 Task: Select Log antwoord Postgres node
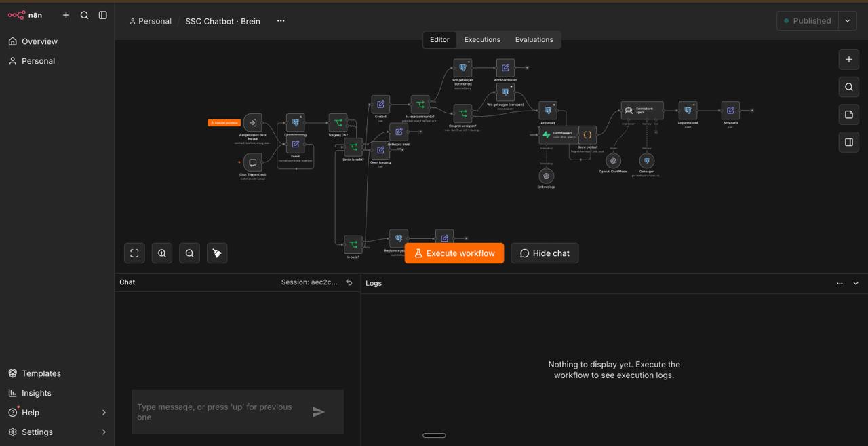click(x=688, y=111)
